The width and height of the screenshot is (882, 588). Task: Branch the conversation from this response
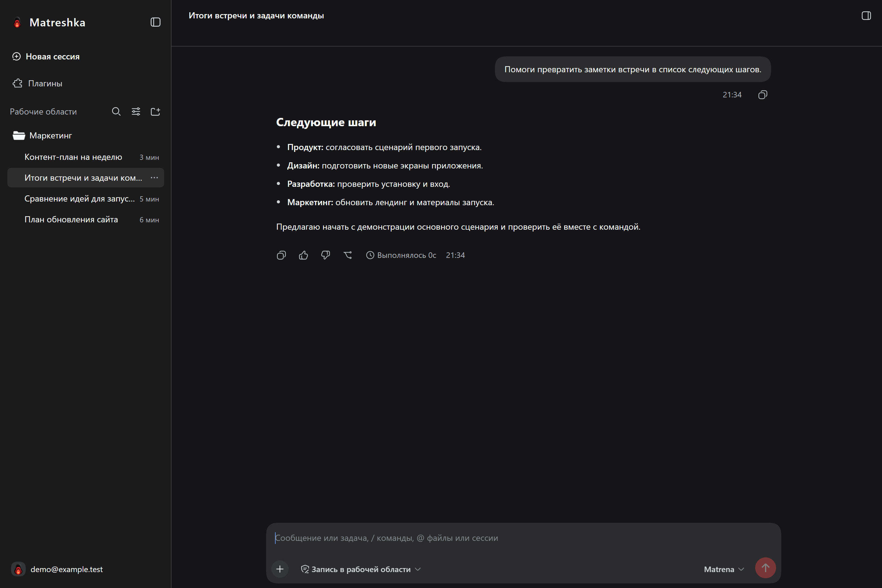(x=348, y=255)
